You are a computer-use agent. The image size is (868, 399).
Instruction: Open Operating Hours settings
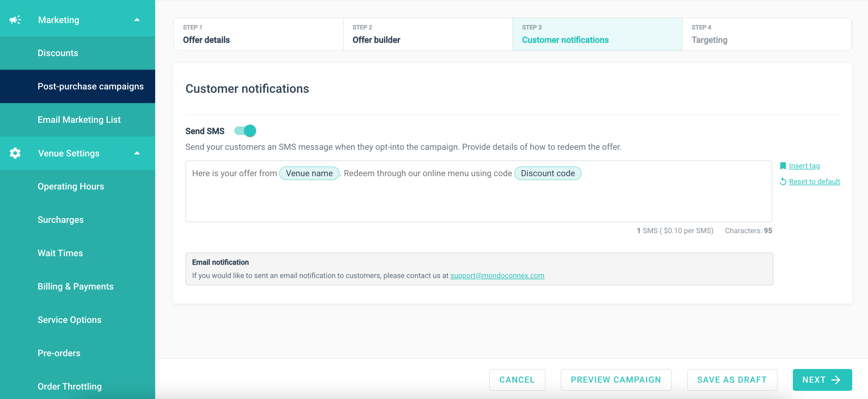71,186
